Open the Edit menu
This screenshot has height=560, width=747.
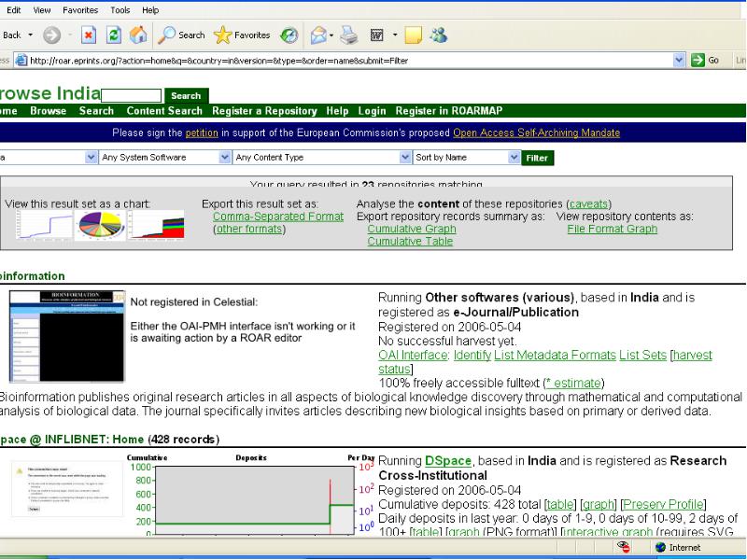point(13,10)
